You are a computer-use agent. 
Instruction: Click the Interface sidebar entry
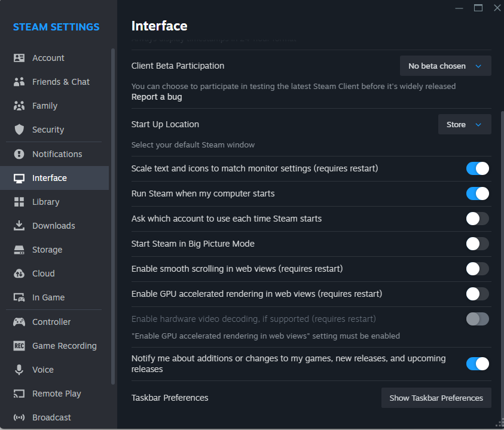coord(54,178)
